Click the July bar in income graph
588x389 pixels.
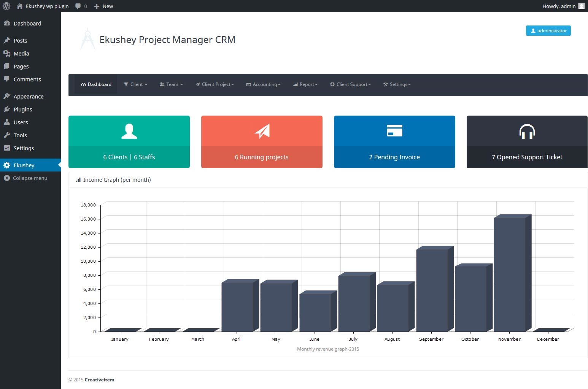(x=357, y=302)
